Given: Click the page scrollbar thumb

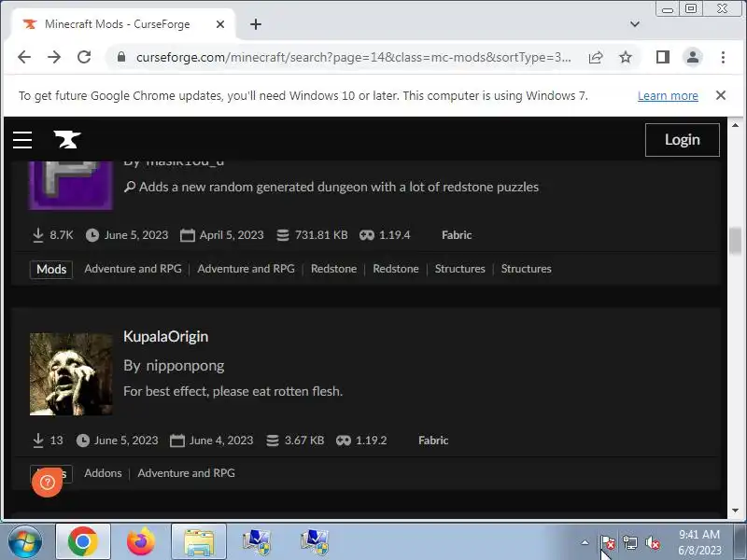Looking at the screenshot, I should (x=735, y=241).
